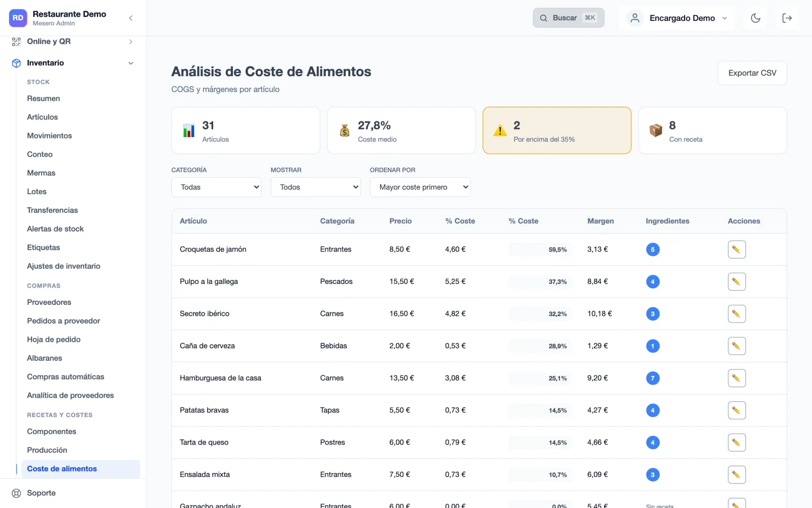
Task: Click edit pencil for Ensalada mixta
Action: [x=736, y=474]
